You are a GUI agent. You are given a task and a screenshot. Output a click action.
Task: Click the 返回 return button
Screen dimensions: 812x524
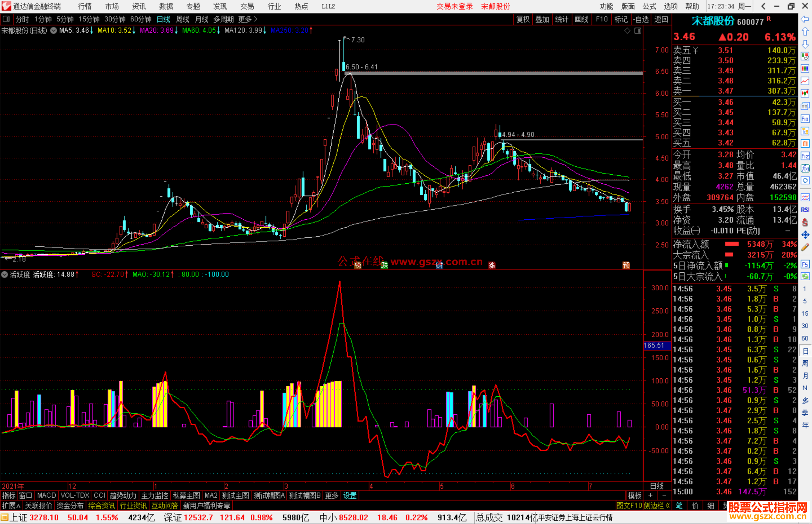pyautogui.click(x=661, y=19)
